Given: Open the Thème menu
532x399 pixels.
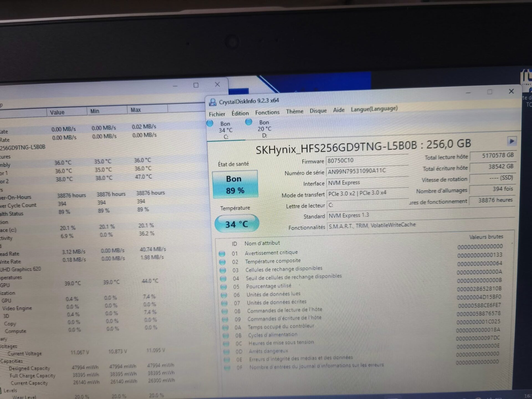Looking at the screenshot, I should [295, 111].
